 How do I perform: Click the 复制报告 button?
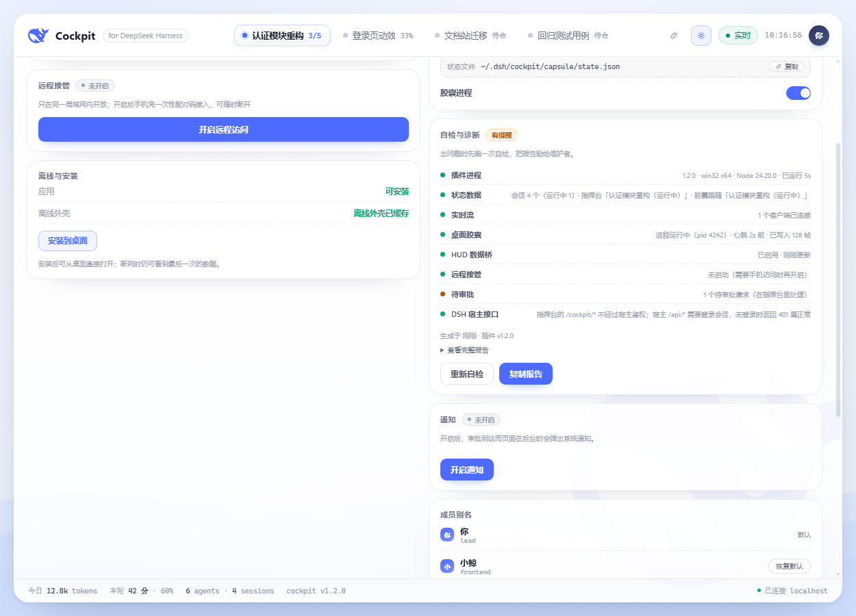click(x=526, y=374)
